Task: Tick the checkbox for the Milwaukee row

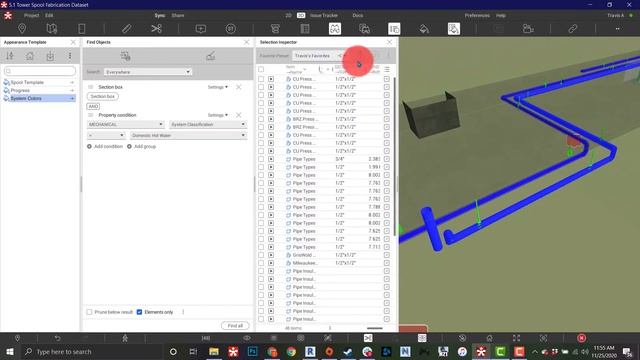Action: point(261,263)
